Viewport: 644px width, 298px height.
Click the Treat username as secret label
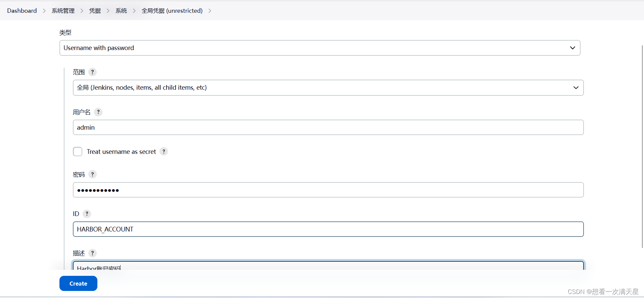coord(121,152)
